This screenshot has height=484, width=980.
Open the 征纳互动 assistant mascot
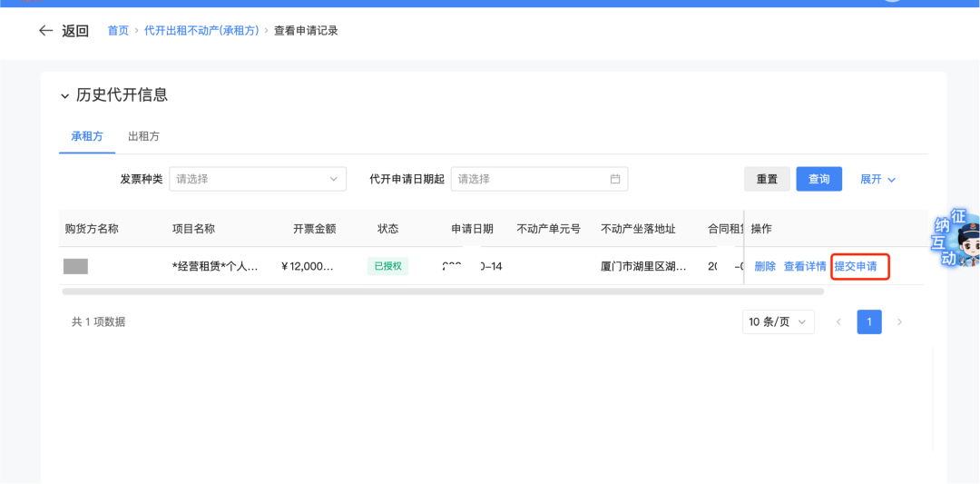[957, 238]
